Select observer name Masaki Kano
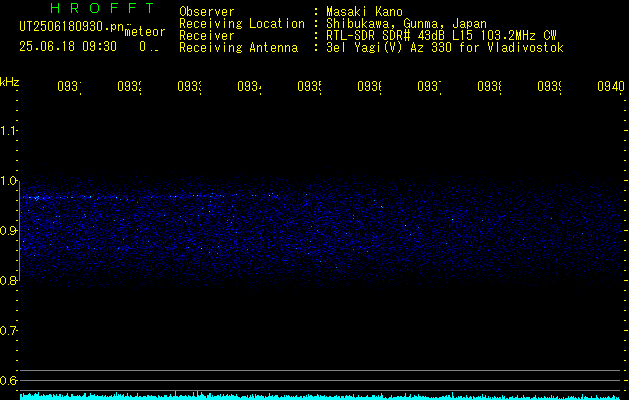Image resolution: width=629 pixels, height=400 pixels. [364, 12]
